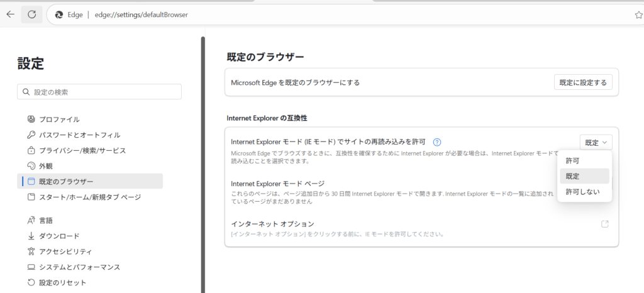Choose 許可しない in the dropdown list
This screenshot has width=644, height=293.
(x=582, y=191)
